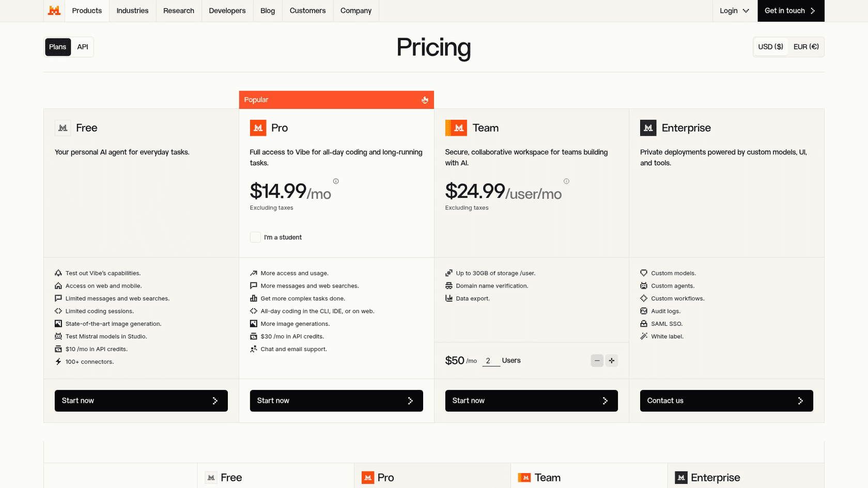The height and width of the screenshot is (488, 868).
Task: Tick the I'm a student checkbox
Action: [x=255, y=238]
